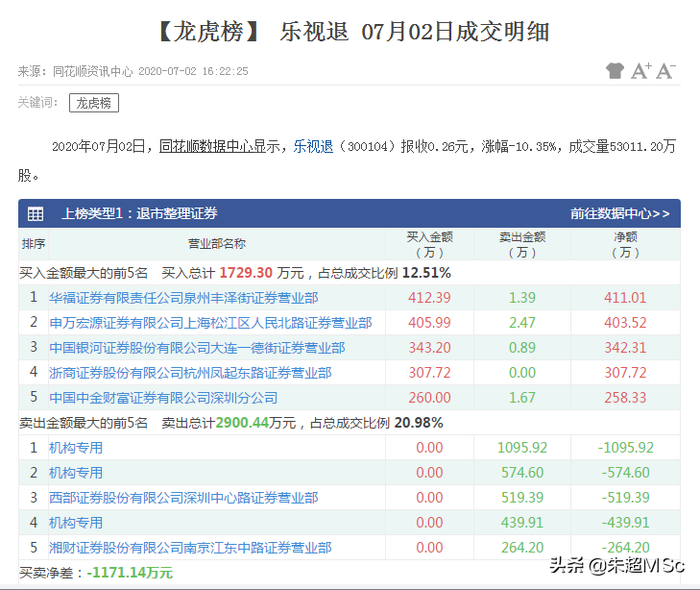The width and height of the screenshot is (700, 590).
Task: Select sell amount value 574.60
Action: tap(522, 473)
